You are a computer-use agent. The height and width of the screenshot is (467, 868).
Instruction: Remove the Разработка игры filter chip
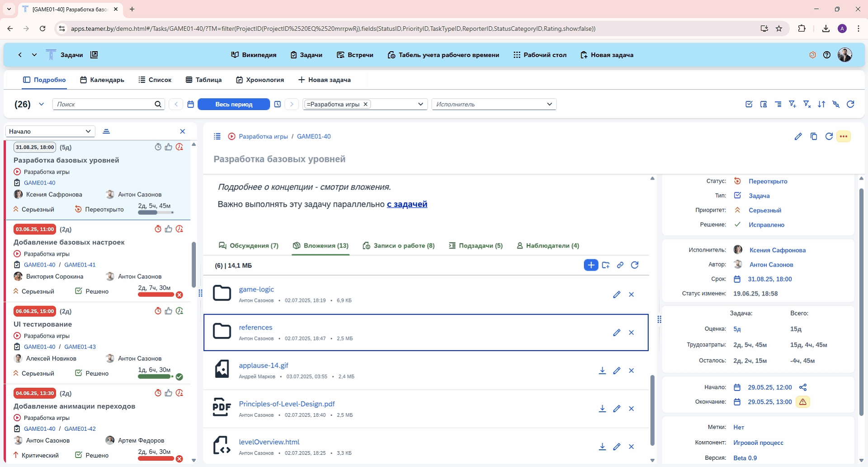click(366, 104)
